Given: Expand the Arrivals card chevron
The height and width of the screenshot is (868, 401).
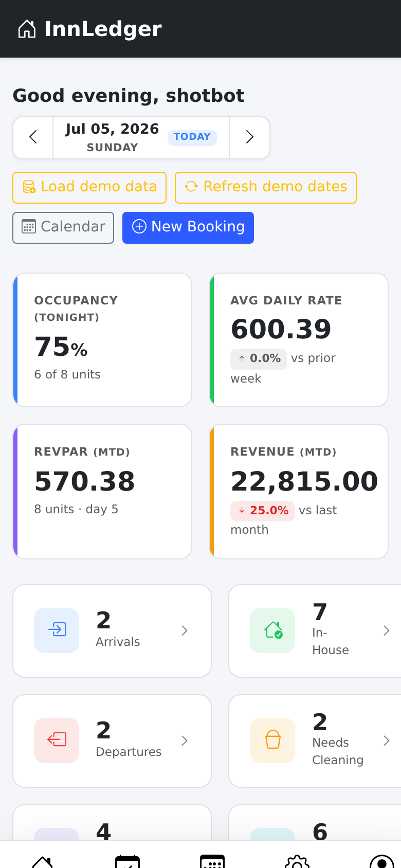Looking at the screenshot, I should 185,631.
